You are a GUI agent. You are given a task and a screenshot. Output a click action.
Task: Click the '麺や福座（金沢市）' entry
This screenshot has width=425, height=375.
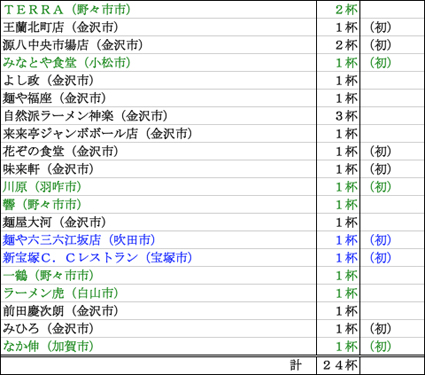(55, 98)
